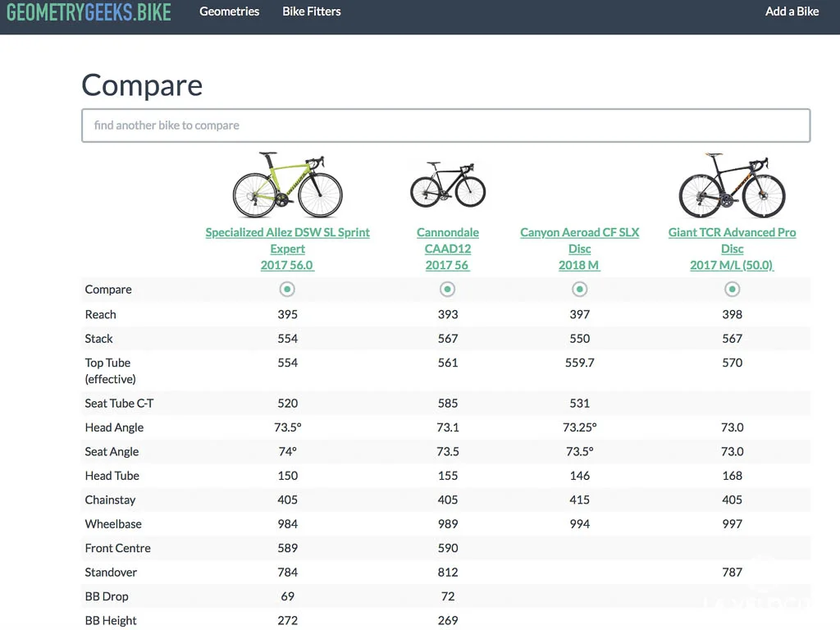
Task: Click Reach value 393 for Cannondale
Action: tap(448, 314)
